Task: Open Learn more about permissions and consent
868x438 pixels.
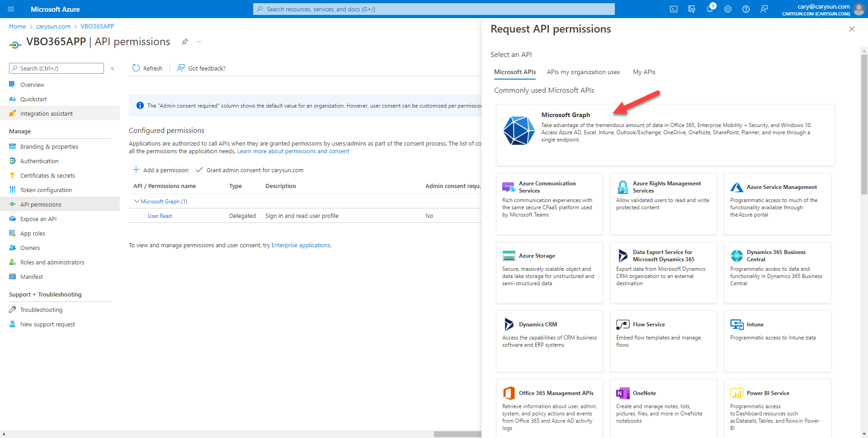Action: (x=293, y=151)
